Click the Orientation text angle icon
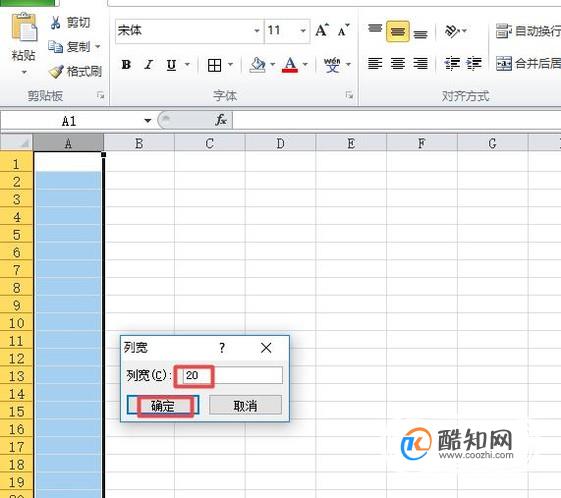This screenshot has height=498, width=561. pos(452,31)
